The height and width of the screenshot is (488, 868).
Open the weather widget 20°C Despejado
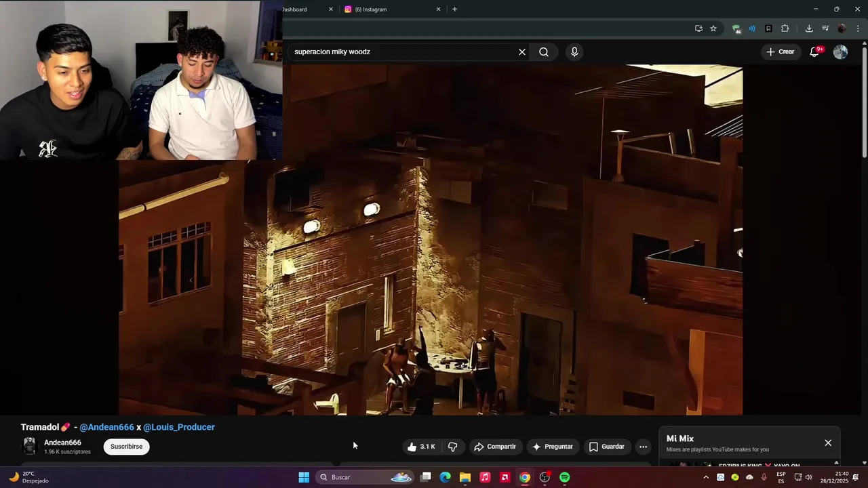(x=28, y=477)
